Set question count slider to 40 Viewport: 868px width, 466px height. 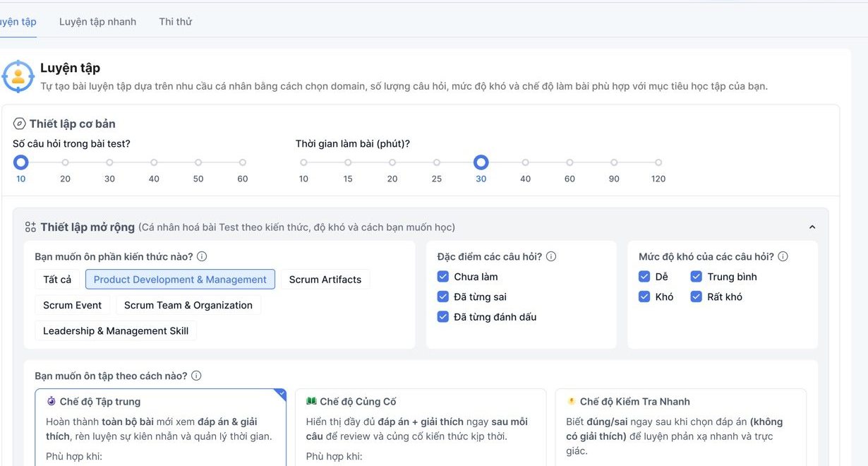point(154,162)
